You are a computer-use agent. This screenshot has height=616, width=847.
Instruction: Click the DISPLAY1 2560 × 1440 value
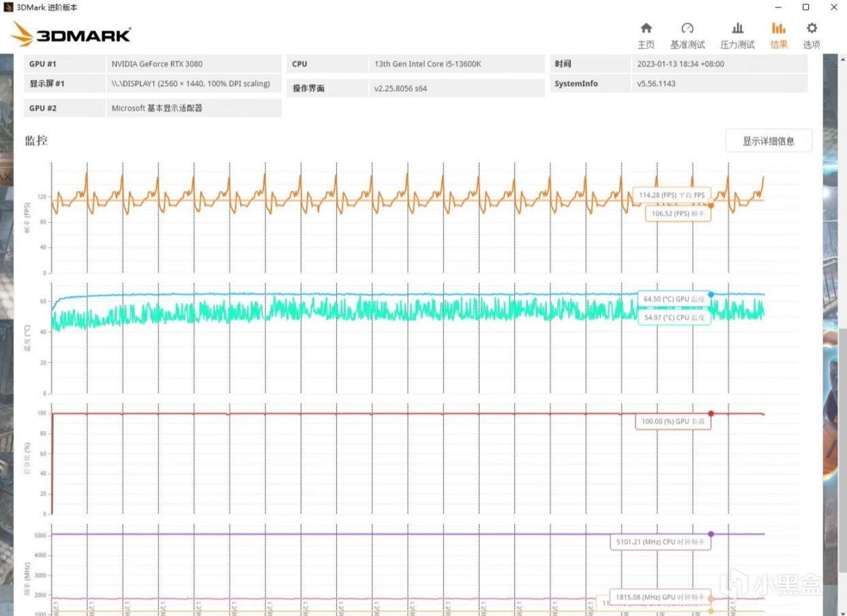click(191, 83)
